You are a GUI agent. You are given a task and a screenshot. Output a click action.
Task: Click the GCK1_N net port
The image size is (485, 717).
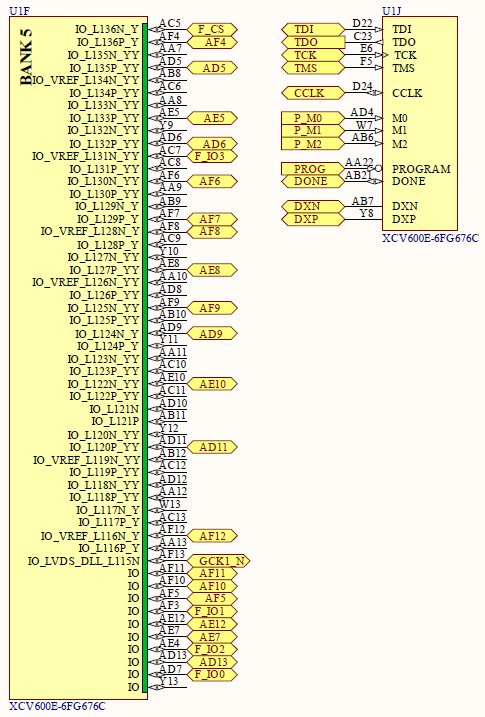pyautogui.click(x=219, y=561)
